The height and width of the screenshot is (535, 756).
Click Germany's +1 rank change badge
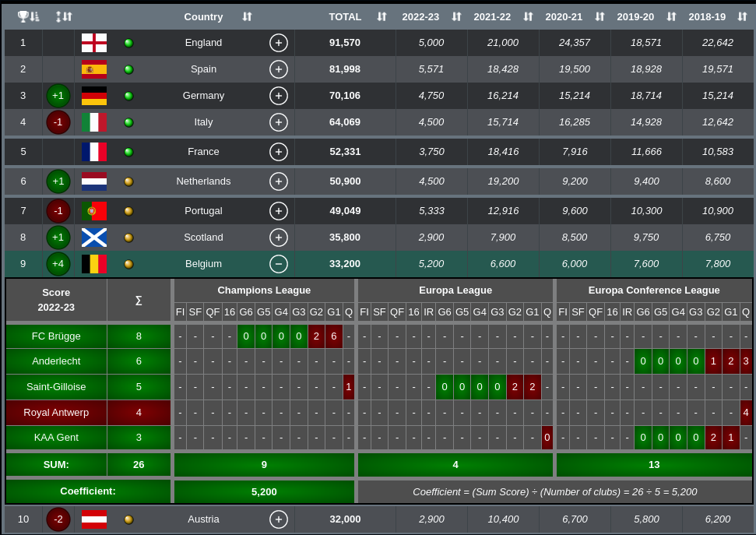click(58, 96)
